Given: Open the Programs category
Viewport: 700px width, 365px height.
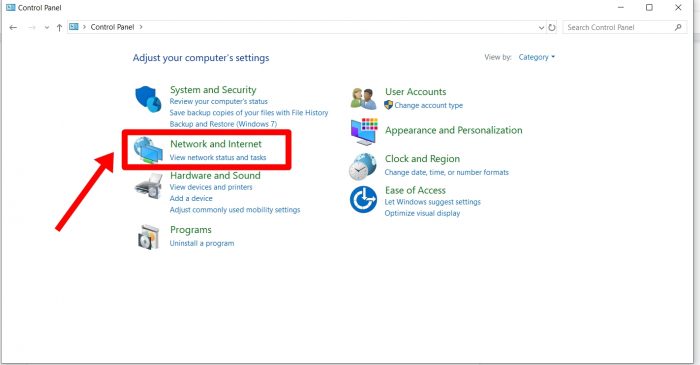Looking at the screenshot, I should pyautogui.click(x=191, y=230).
